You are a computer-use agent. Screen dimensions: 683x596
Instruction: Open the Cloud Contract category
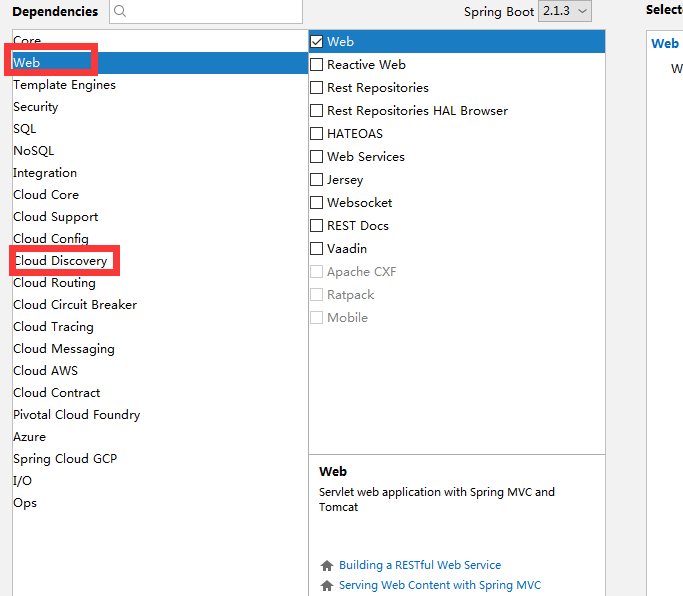pyautogui.click(x=160, y=393)
